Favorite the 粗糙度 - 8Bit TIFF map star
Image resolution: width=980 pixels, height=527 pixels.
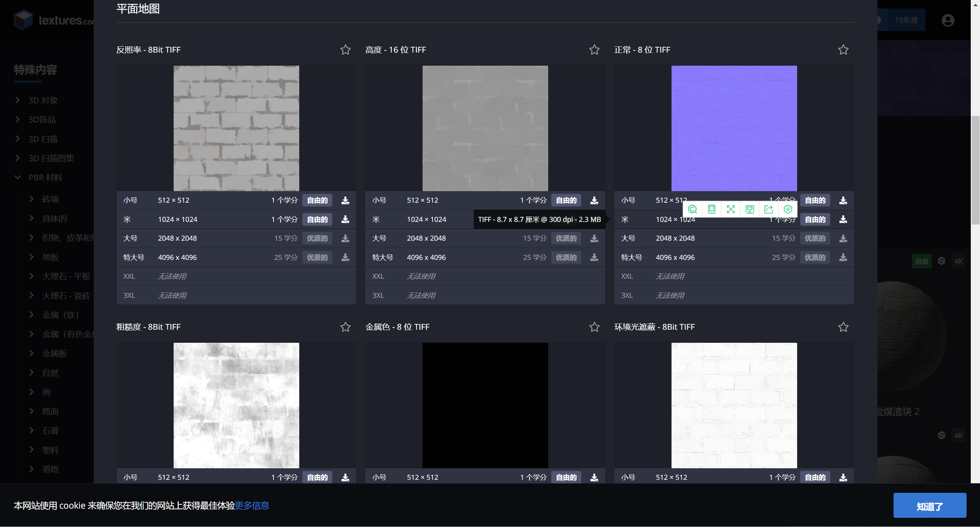(345, 327)
